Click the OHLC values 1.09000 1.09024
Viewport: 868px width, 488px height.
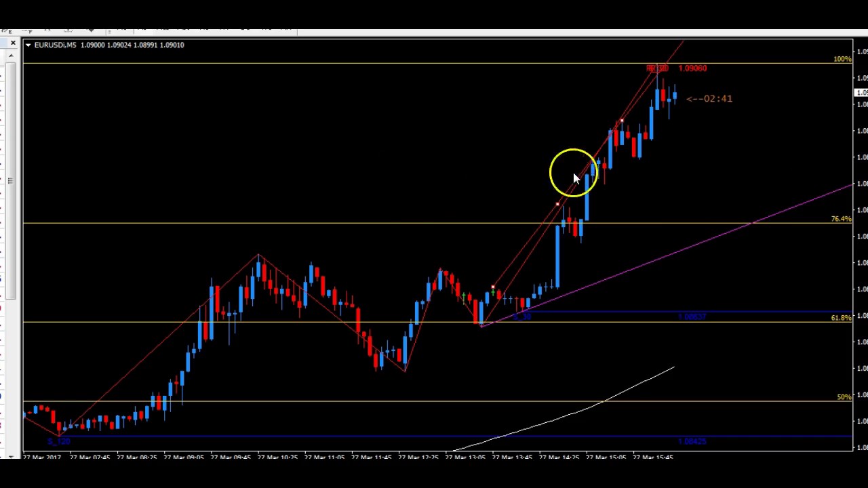pyautogui.click(x=106, y=45)
